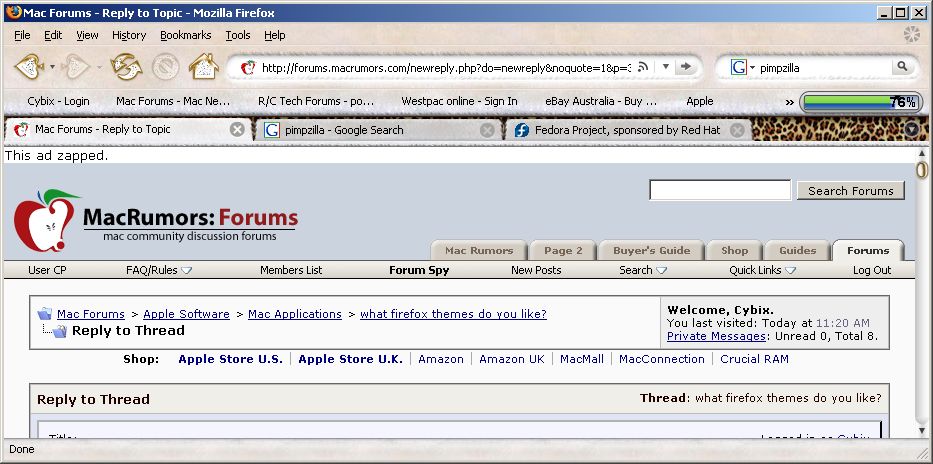Open the list all tabs dropdown
This screenshot has width=933, height=464.
pyautogui.click(x=912, y=130)
